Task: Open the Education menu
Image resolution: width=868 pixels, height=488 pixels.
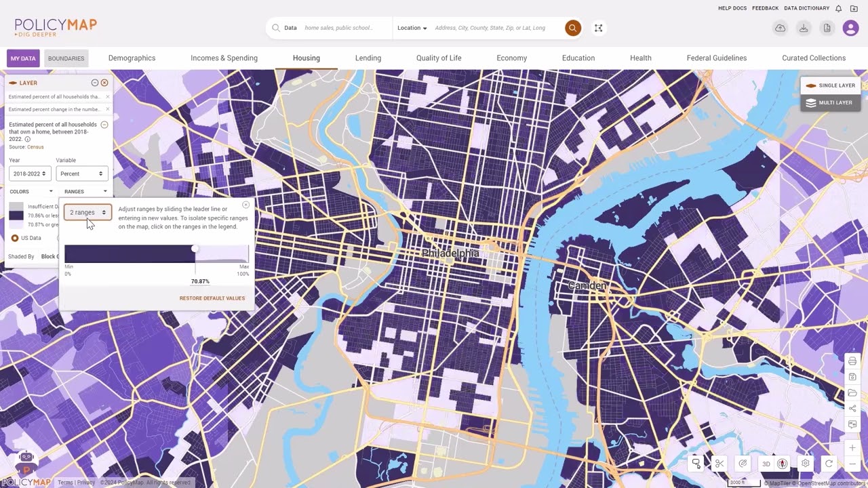Action: (578, 58)
